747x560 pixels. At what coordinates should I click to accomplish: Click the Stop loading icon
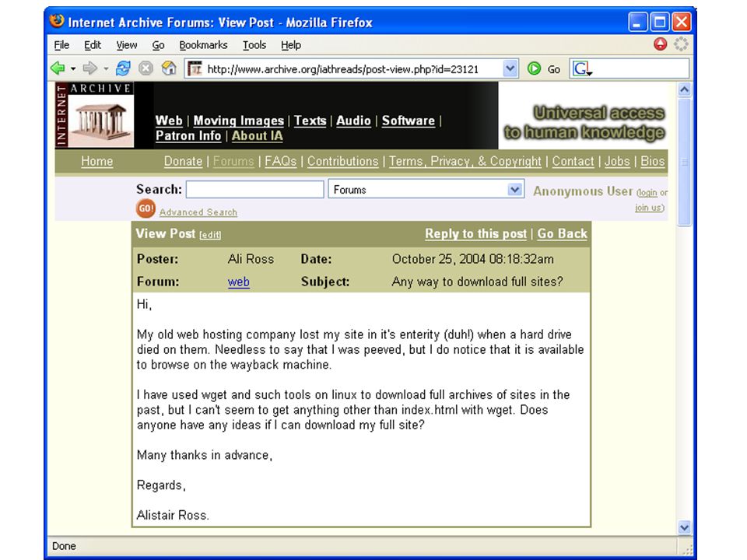[x=146, y=68]
